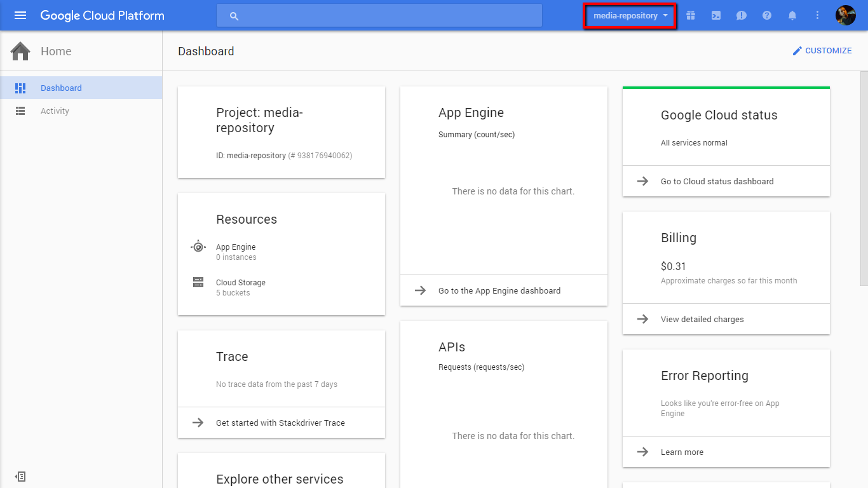868x488 pixels.
Task: Show notifications bell icon
Action: pos(792,15)
